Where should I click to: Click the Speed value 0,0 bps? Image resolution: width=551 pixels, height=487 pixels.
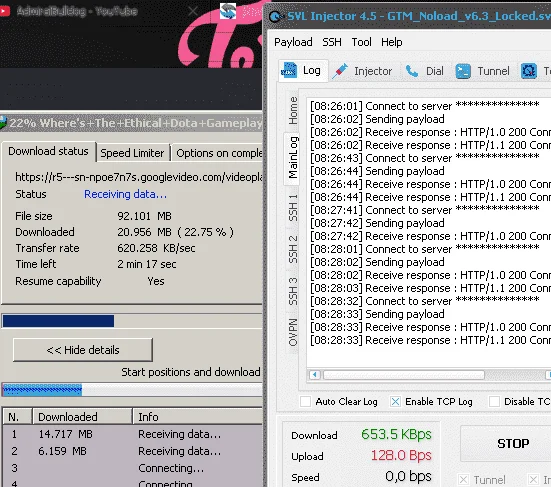pyautogui.click(x=408, y=476)
